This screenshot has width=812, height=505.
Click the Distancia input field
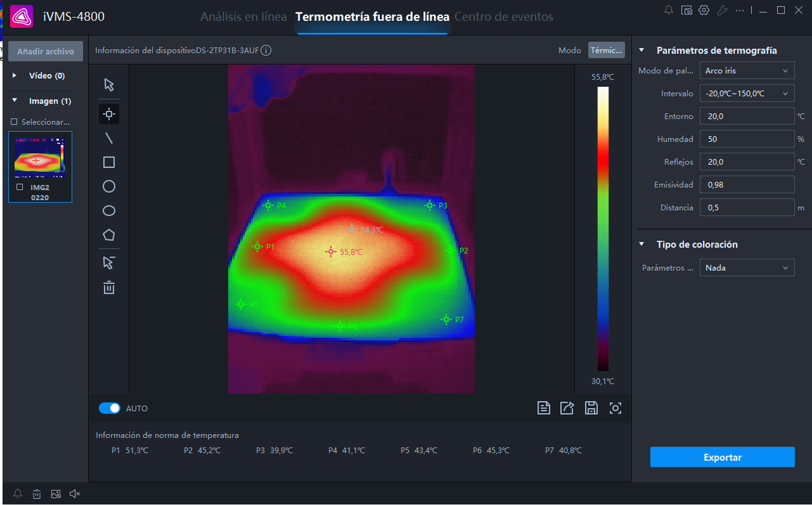(747, 207)
